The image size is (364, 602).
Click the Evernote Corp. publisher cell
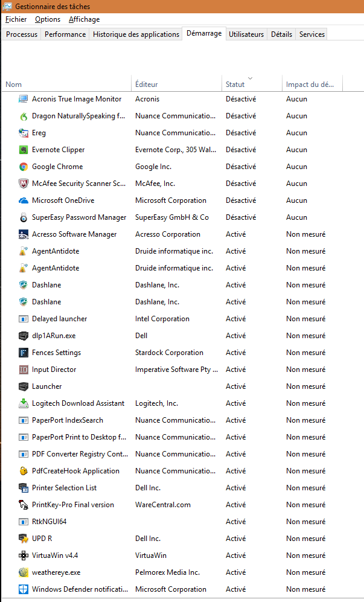coord(176,150)
